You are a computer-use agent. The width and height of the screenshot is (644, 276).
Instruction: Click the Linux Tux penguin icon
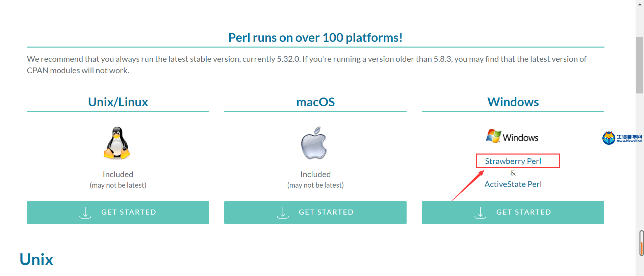point(117,143)
